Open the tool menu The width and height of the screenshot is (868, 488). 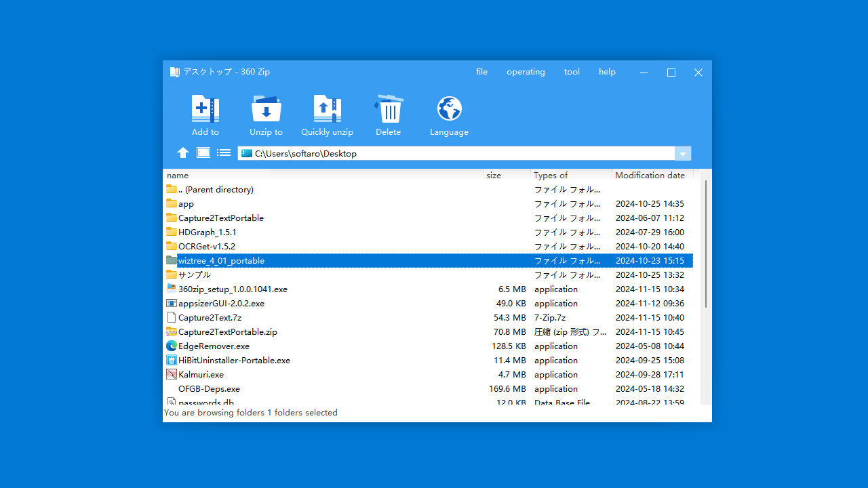point(572,72)
